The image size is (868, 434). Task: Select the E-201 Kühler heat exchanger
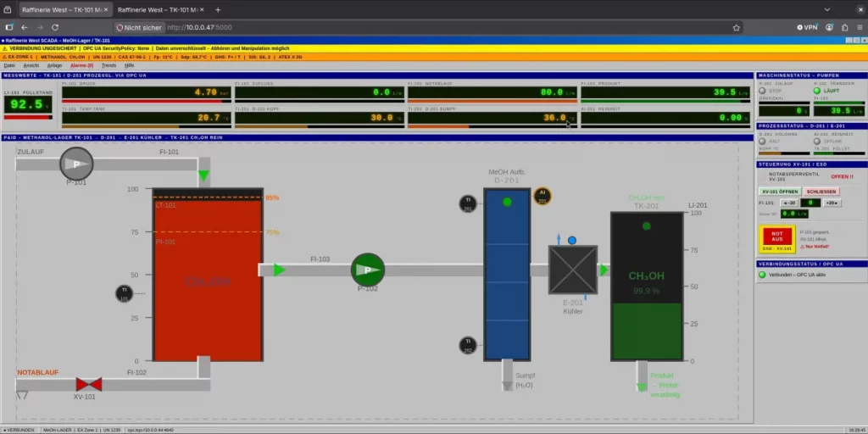click(x=573, y=270)
